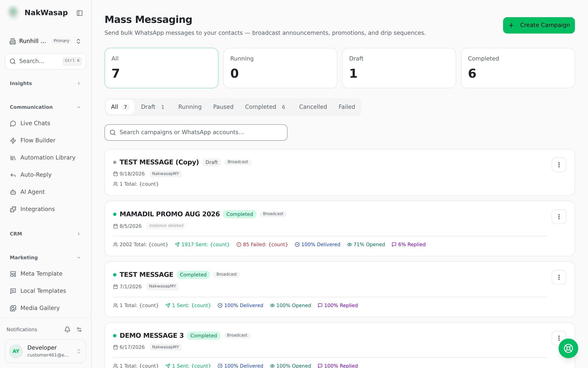Click the Notifications label
This screenshot has height=368, width=588.
click(x=22, y=330)
